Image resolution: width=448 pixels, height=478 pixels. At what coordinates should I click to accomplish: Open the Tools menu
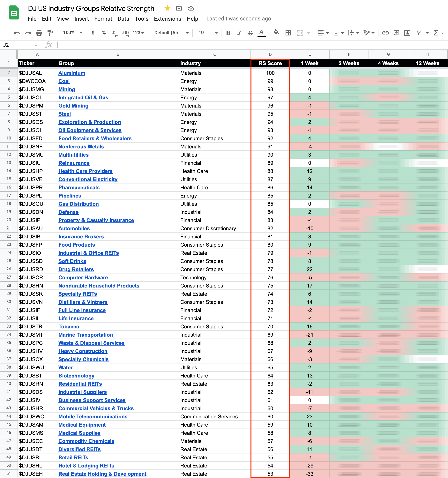[x=141, y=19]
